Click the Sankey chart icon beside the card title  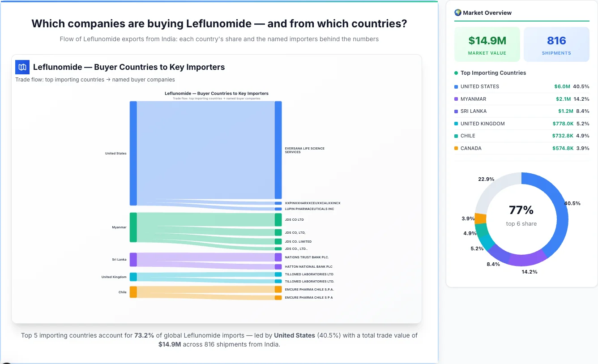pos(22,67)
